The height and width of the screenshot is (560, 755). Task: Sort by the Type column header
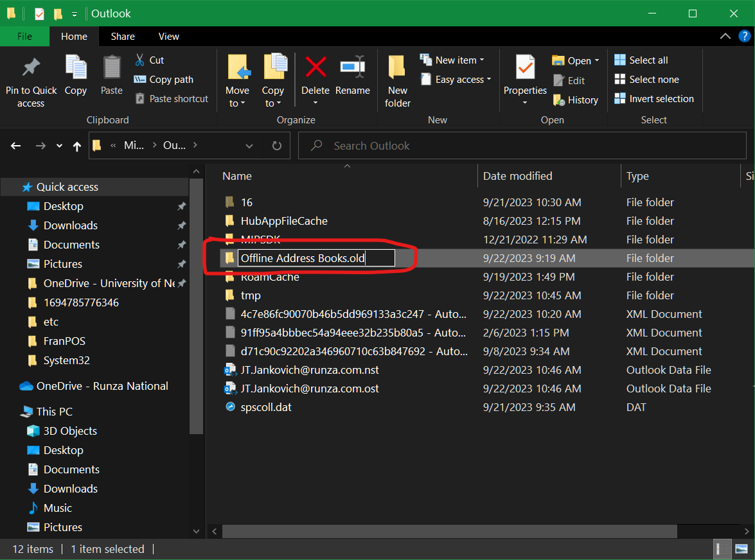click(x=680, y=176)
